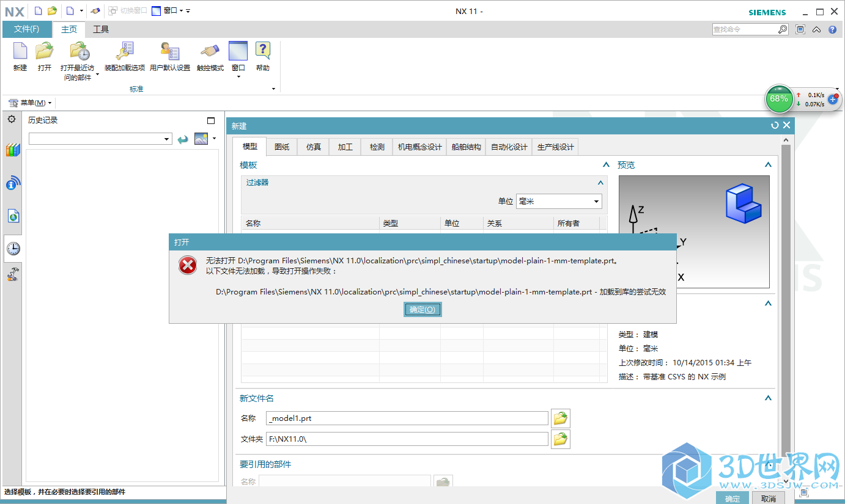Click the 窗口 ribbon window icon
This screenshot has height=504, width=845.
[238, 51]
